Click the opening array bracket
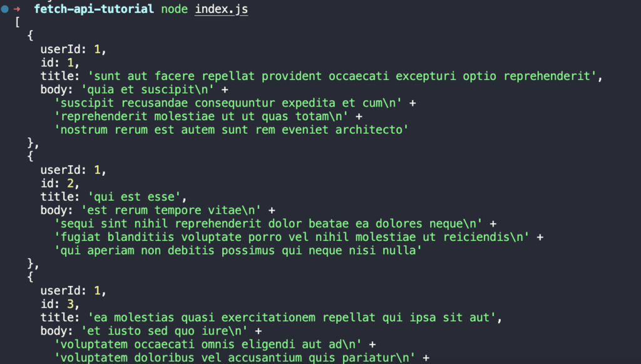The height and width of the screenshot is (364, 641). pyautogui.click(x=18, y=22)
